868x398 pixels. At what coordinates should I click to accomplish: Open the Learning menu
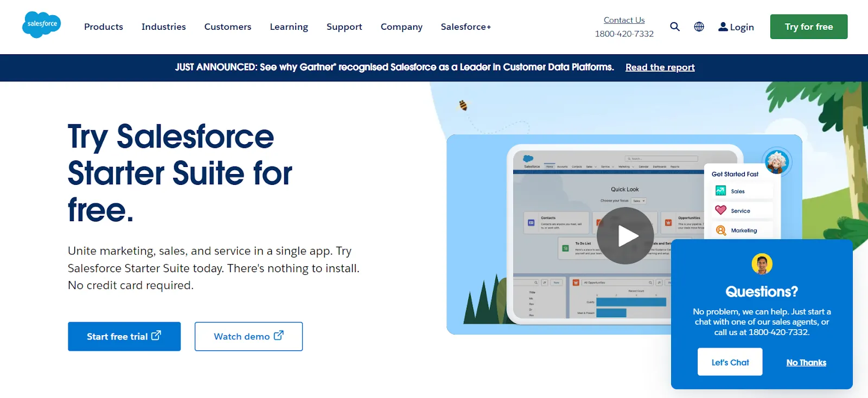289,27
